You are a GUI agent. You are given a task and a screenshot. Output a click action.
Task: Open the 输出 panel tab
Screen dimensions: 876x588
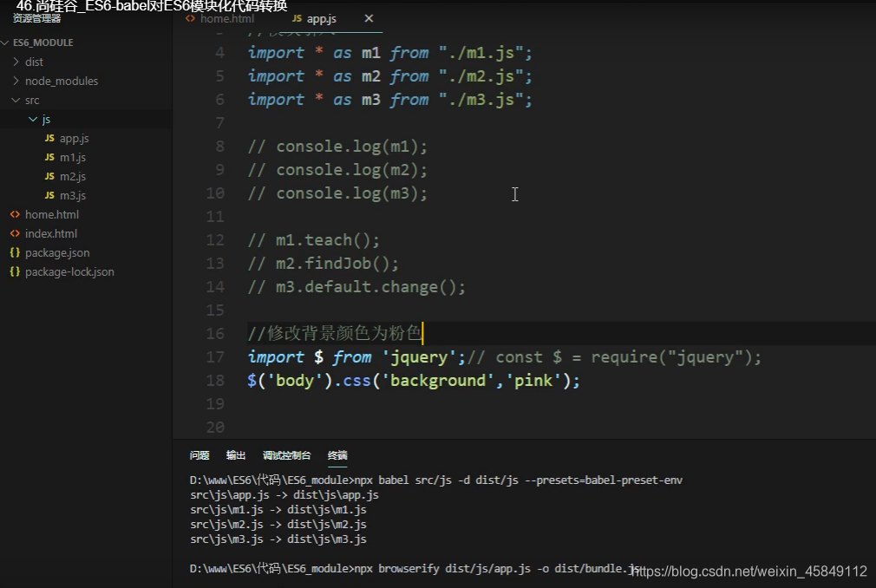236,455
